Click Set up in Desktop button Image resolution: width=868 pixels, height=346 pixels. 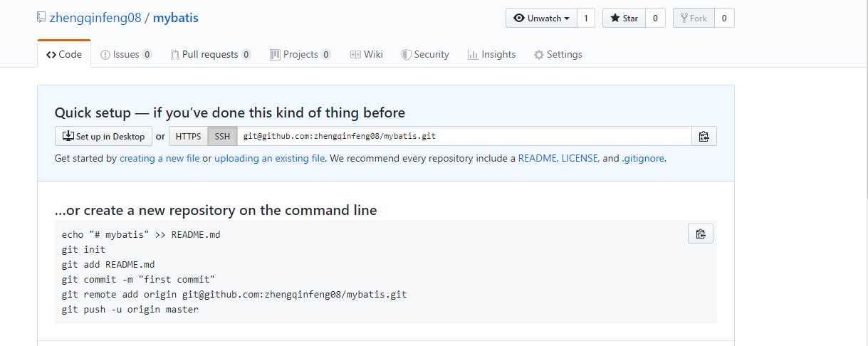103,136
